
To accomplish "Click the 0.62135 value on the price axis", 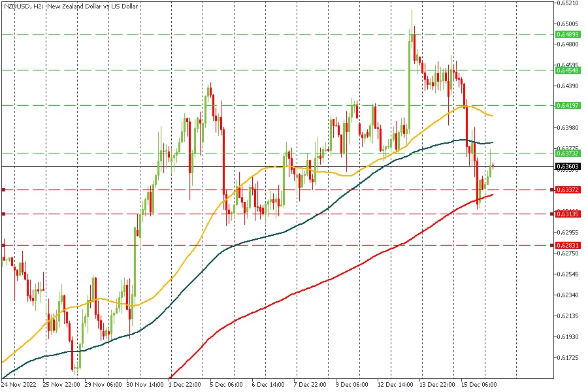I will click(x=568, y=316).
